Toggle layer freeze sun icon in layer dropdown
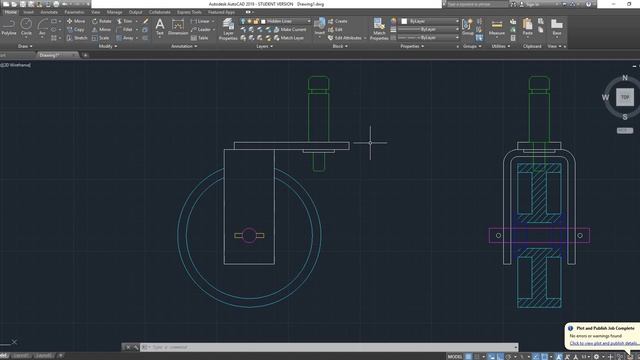 tap(249, 21)
